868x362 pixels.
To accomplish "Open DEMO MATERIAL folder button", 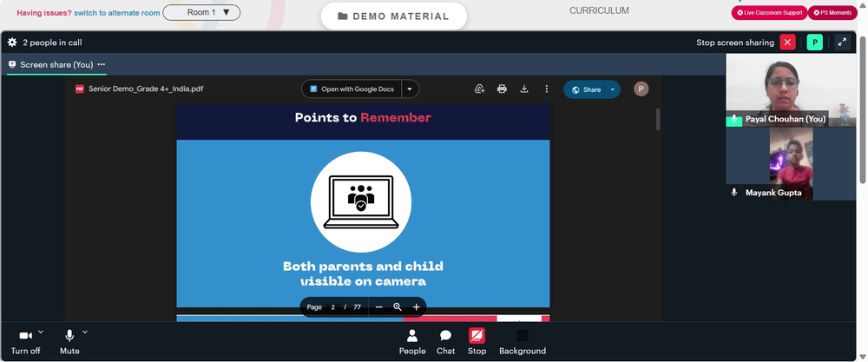I will [x=393, y=16].
